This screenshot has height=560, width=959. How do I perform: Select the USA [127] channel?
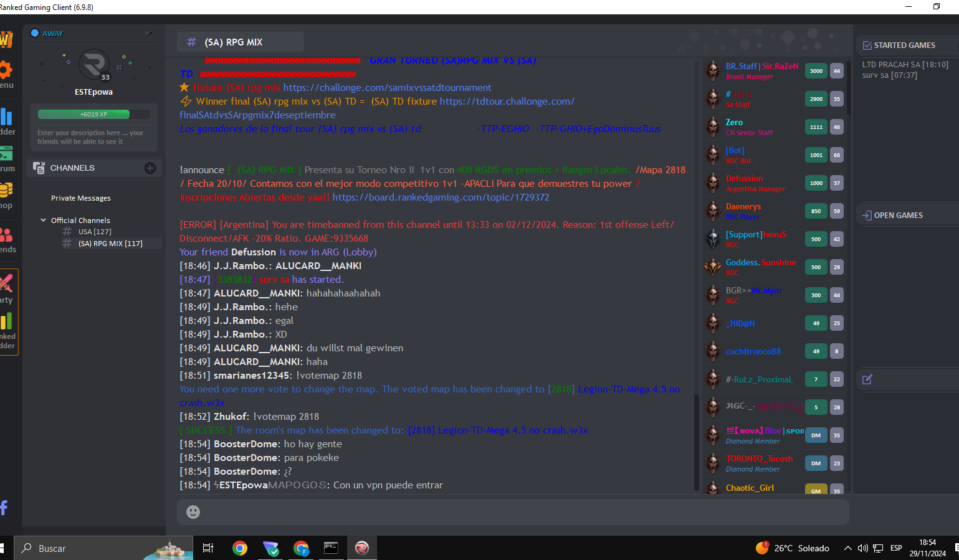click(x=95, y=232)
